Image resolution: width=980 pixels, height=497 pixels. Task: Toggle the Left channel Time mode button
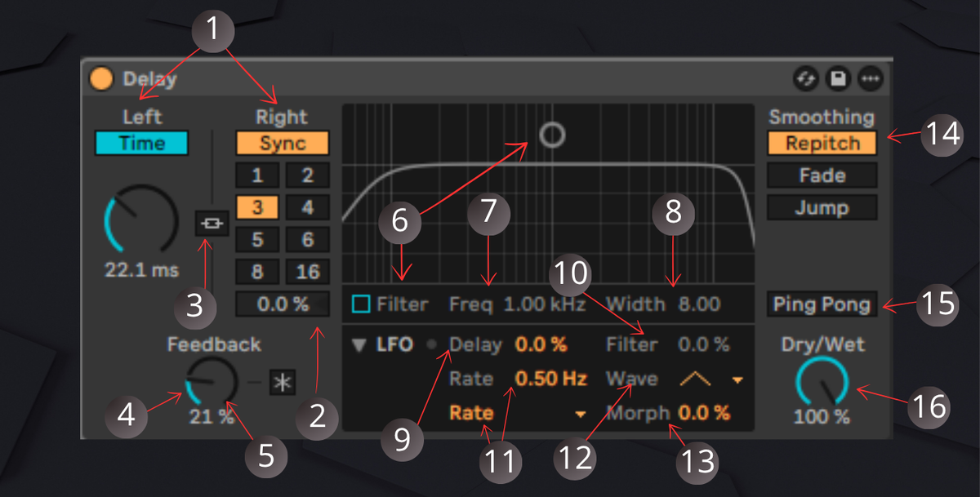pyautogui.click(x=141, y=143)
